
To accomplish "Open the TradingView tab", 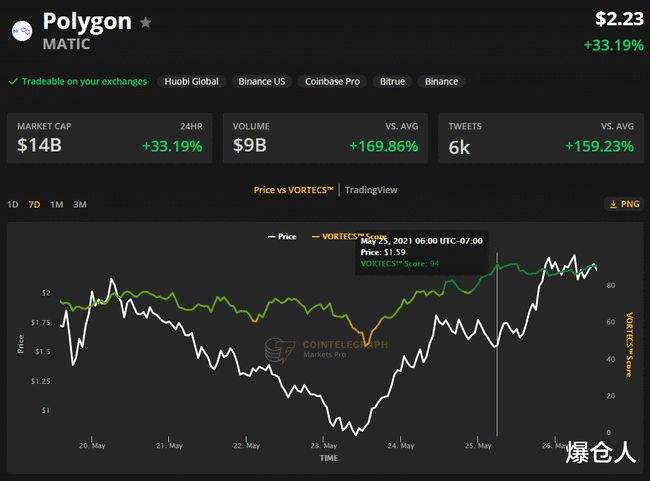I will [x=371, y=190].
